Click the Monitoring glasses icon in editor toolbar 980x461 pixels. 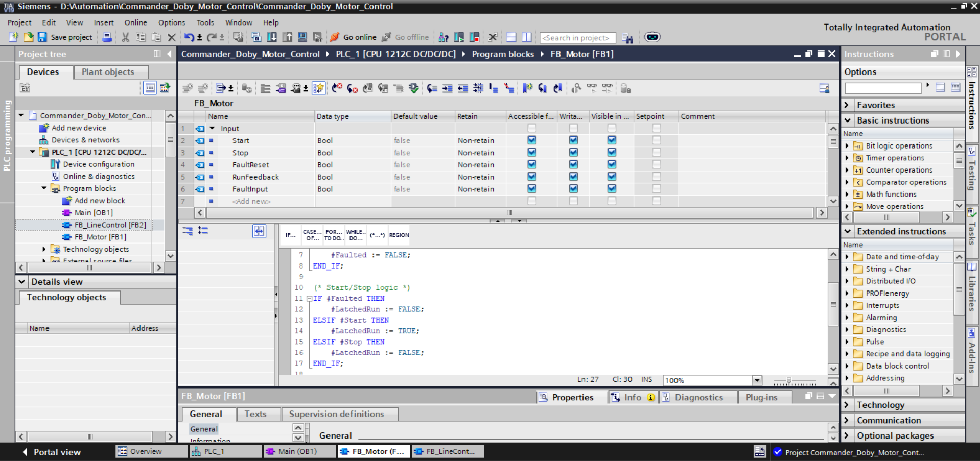pyautogui.click(x=592, y=88)
